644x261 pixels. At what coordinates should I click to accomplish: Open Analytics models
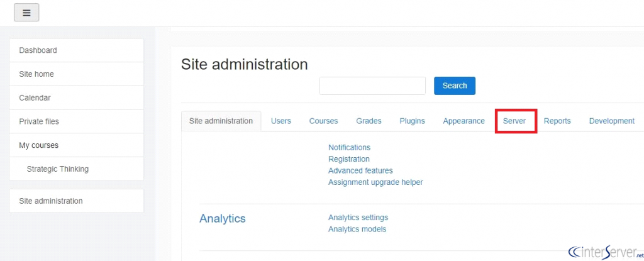click(x=357, y=230)
